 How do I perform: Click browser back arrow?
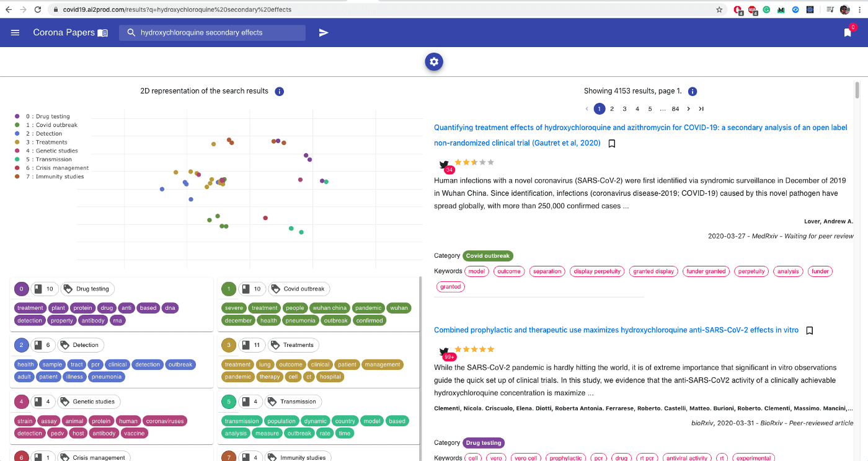point(9,9)
